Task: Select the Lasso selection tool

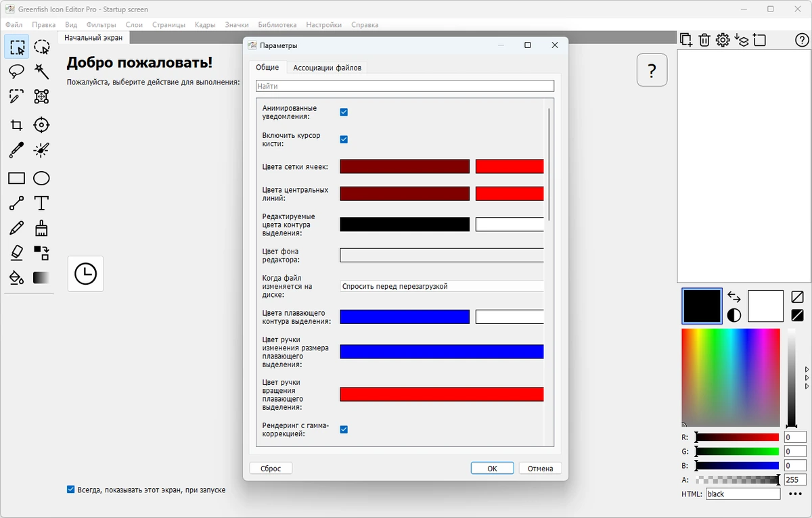Action: pos(17,71)
